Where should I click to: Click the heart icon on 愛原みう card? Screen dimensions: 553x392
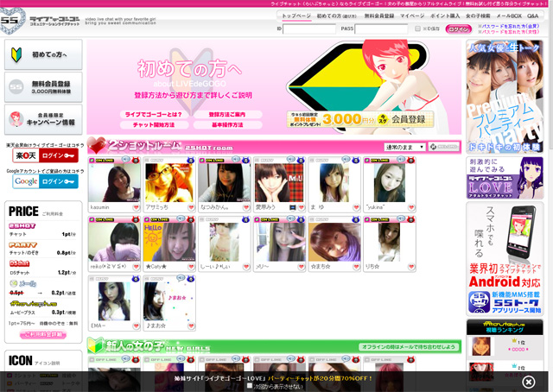[x=302, y=207]
